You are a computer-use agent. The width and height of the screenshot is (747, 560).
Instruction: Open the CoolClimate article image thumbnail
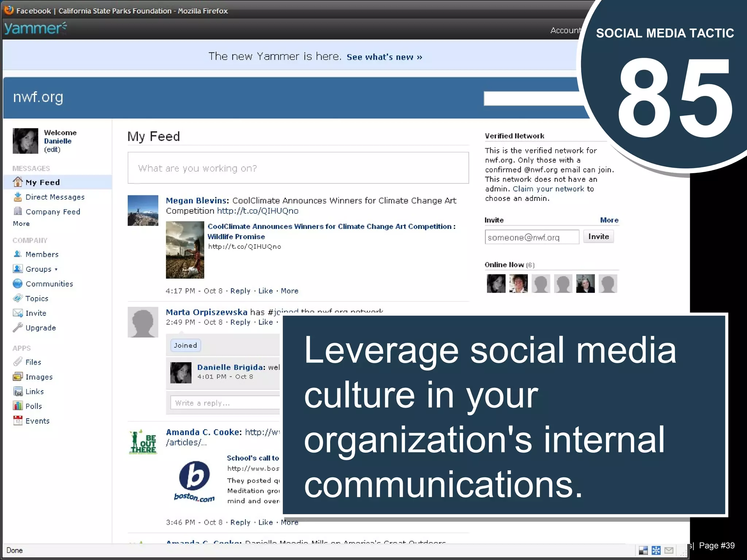coord(185,250)
